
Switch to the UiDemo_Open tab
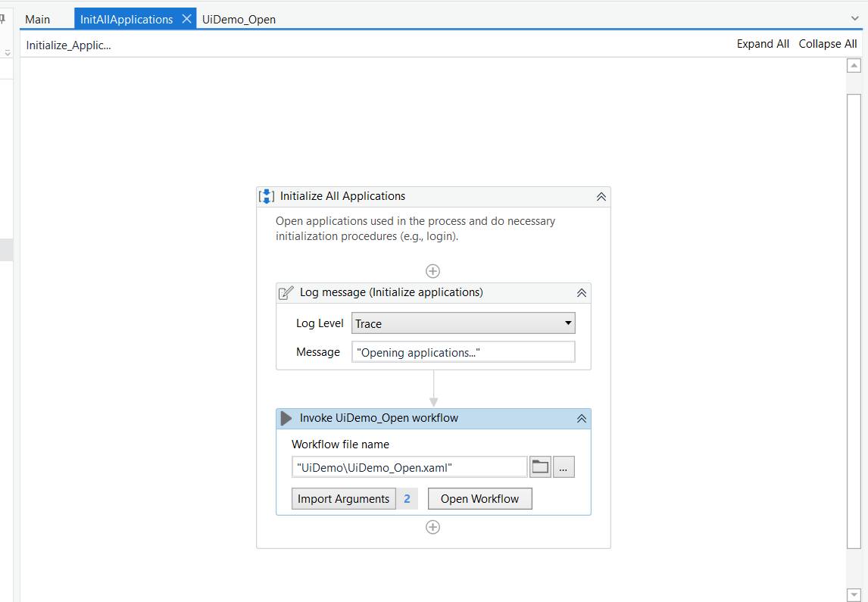239,20
